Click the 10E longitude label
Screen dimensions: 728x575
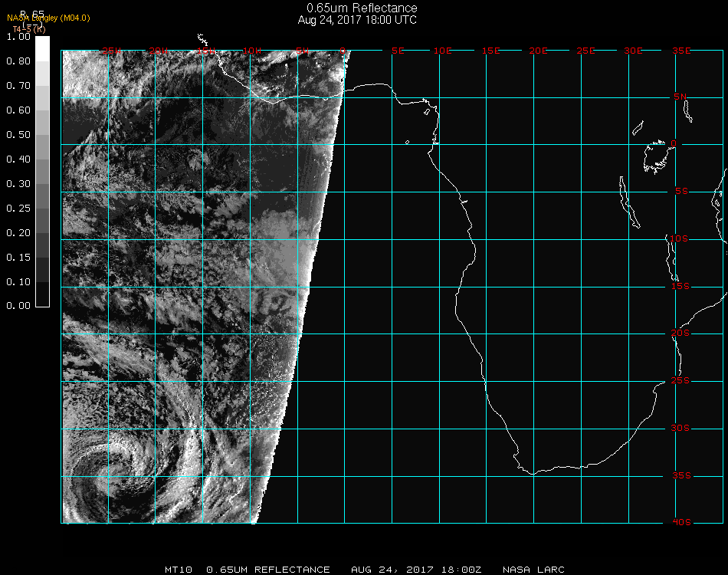point(443,51)
